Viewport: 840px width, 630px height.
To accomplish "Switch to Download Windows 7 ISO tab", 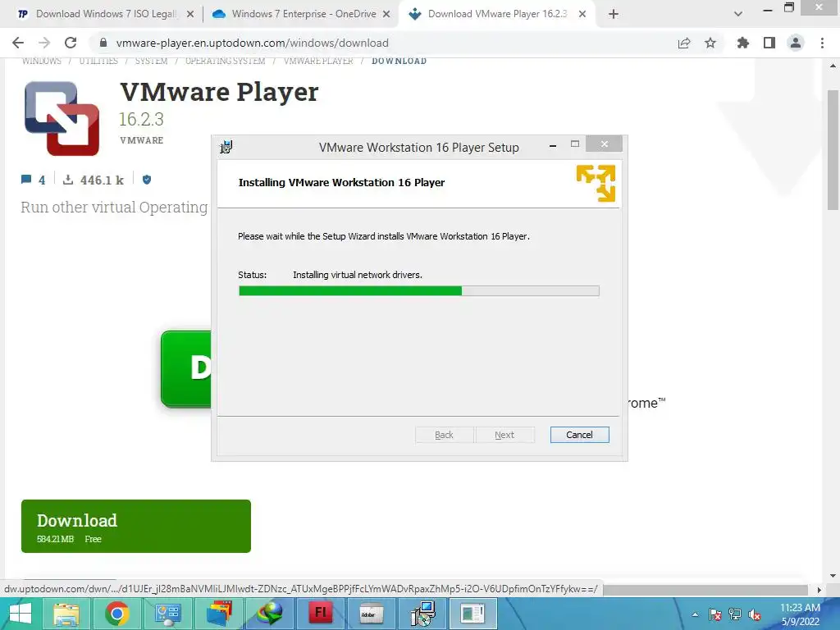I will [106, 14].
